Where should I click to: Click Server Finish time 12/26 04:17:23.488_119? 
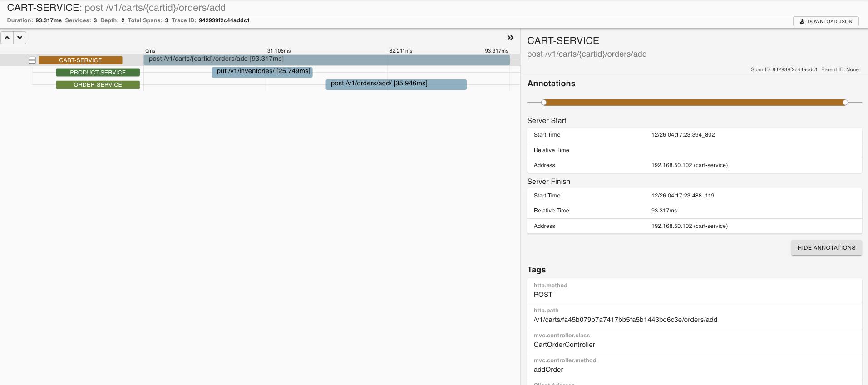click(683, 196)
